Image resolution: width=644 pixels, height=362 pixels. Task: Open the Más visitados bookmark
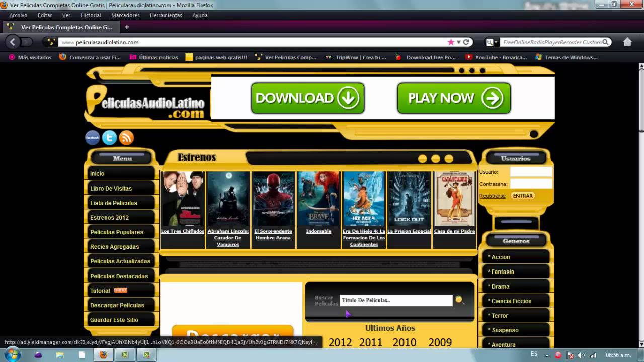[x=30, y=57]
